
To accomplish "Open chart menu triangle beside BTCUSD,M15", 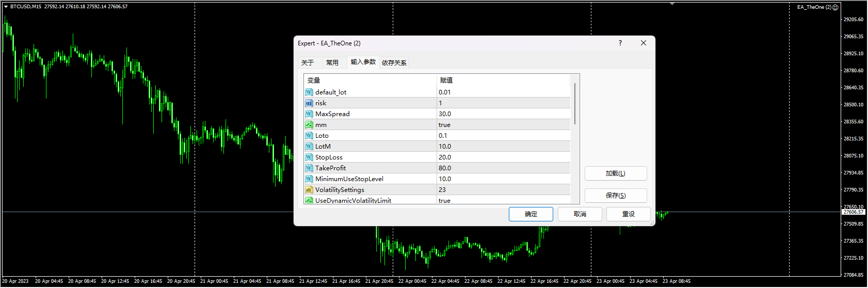I will pos(6,7).
